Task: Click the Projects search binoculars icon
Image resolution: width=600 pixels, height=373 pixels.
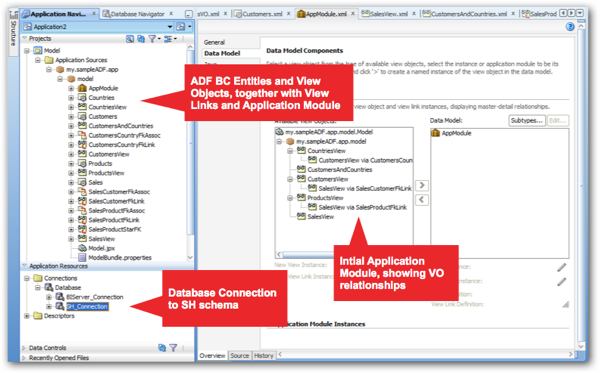Action: [130, 39]
